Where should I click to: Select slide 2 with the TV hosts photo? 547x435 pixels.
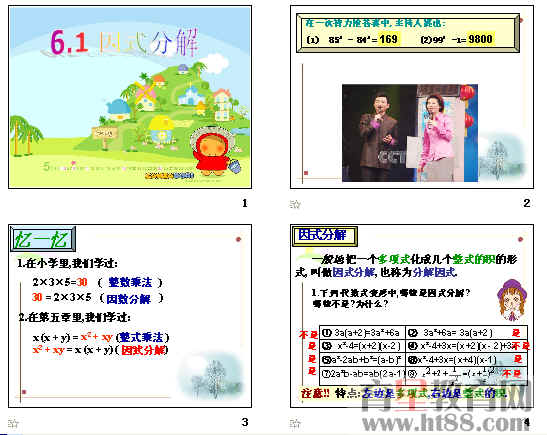click(412, 97)
